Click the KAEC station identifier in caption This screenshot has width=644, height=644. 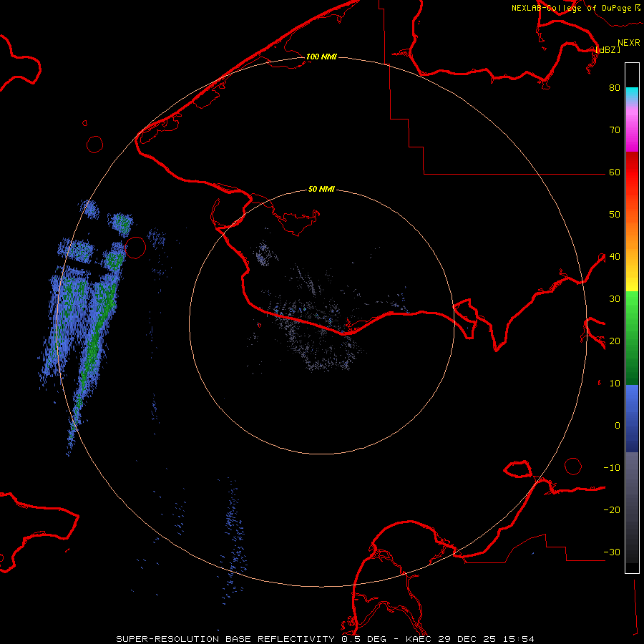pyautogui.click(x=419, y=639)
